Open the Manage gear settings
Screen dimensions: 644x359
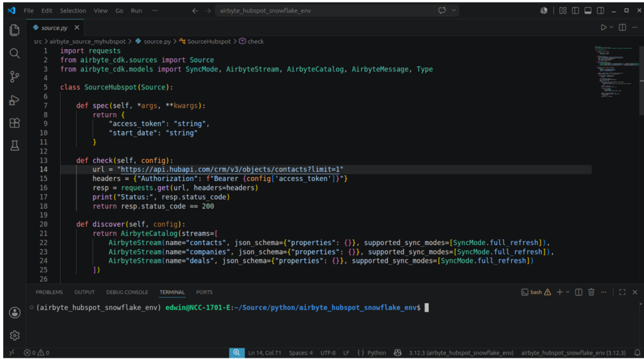(x=15, y=336)
